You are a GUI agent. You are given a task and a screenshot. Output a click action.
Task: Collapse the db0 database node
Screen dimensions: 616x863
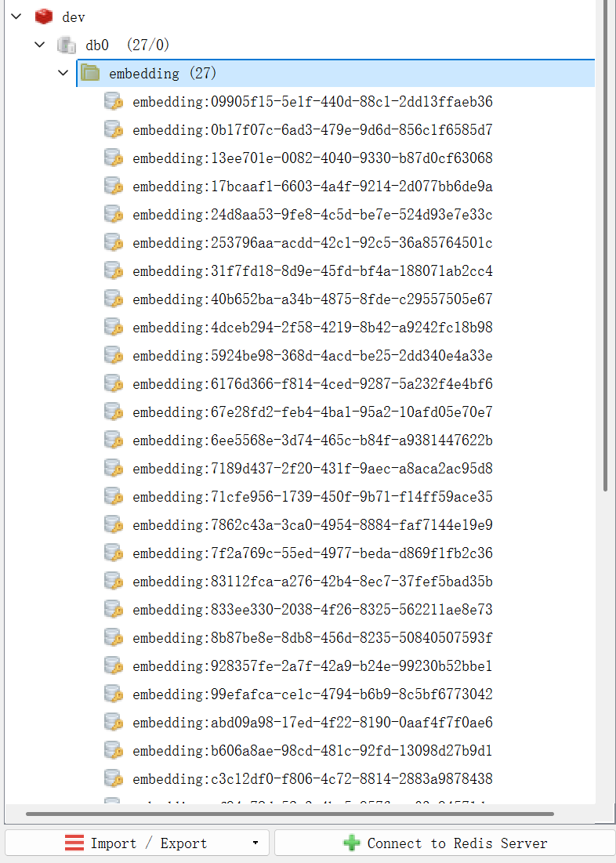[40, 45]
